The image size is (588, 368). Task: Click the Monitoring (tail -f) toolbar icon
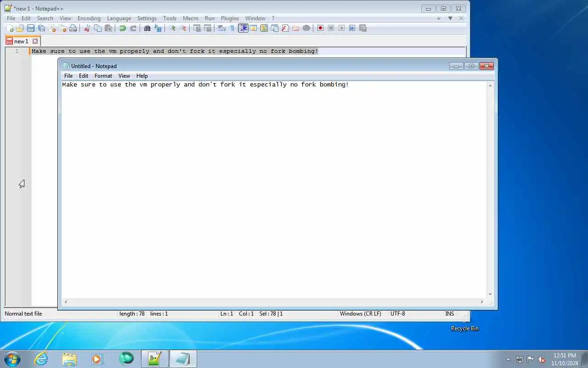[306, 28]
